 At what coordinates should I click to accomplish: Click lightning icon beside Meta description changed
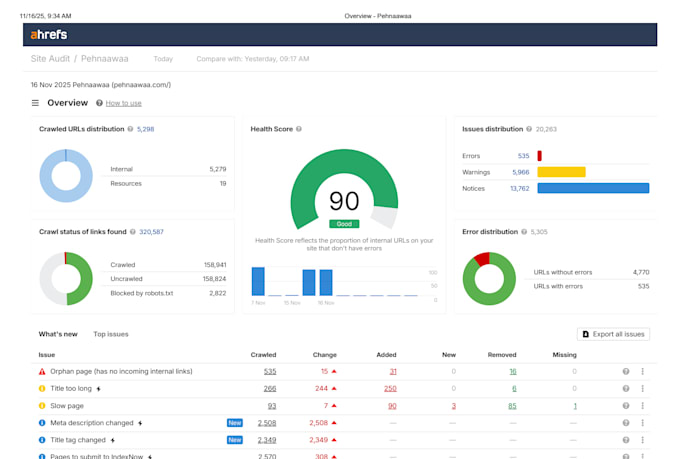pos(140,423)
